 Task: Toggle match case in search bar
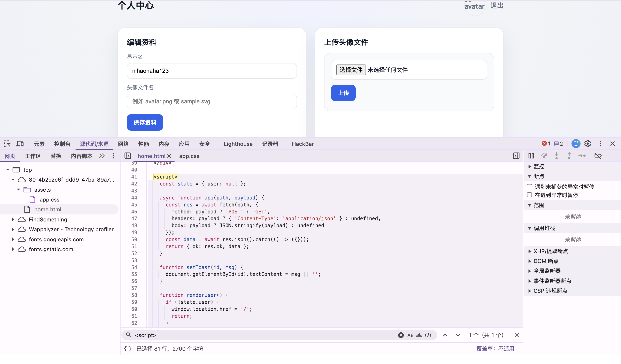410,335
